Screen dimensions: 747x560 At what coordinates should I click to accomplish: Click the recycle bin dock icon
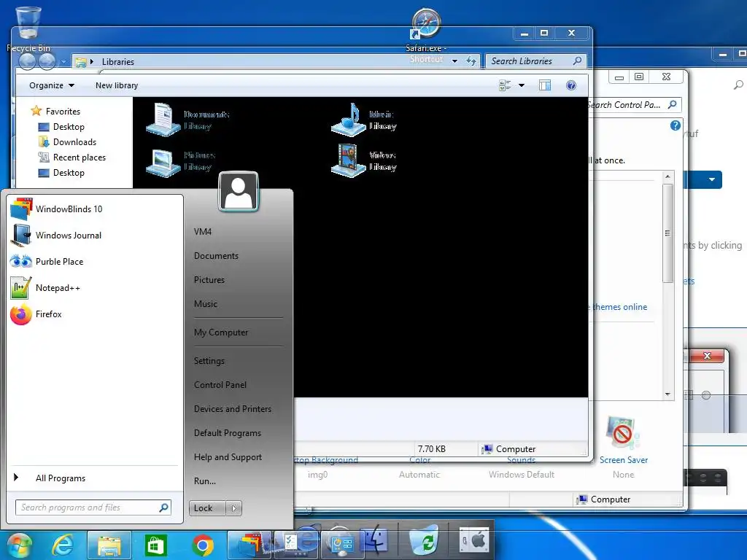(425, 540)
